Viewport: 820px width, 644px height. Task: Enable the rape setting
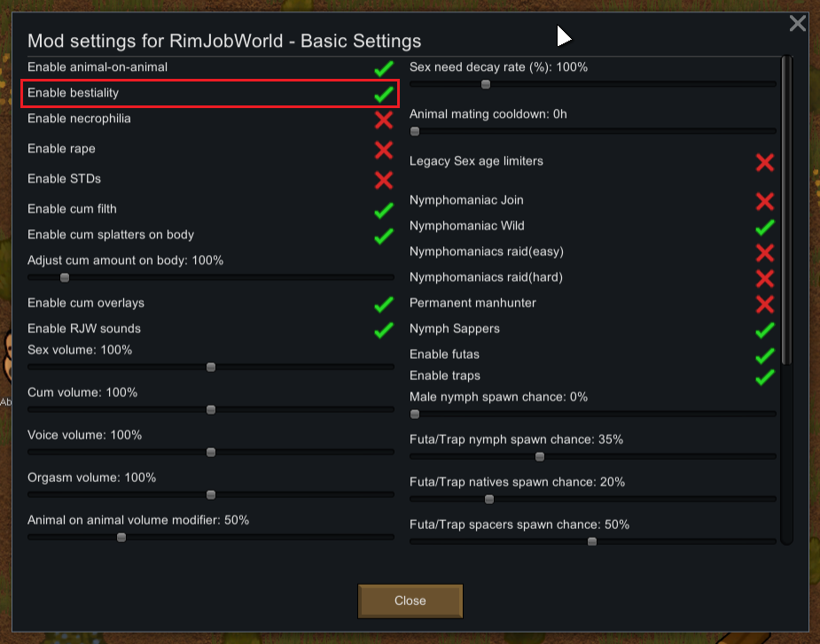383,150
